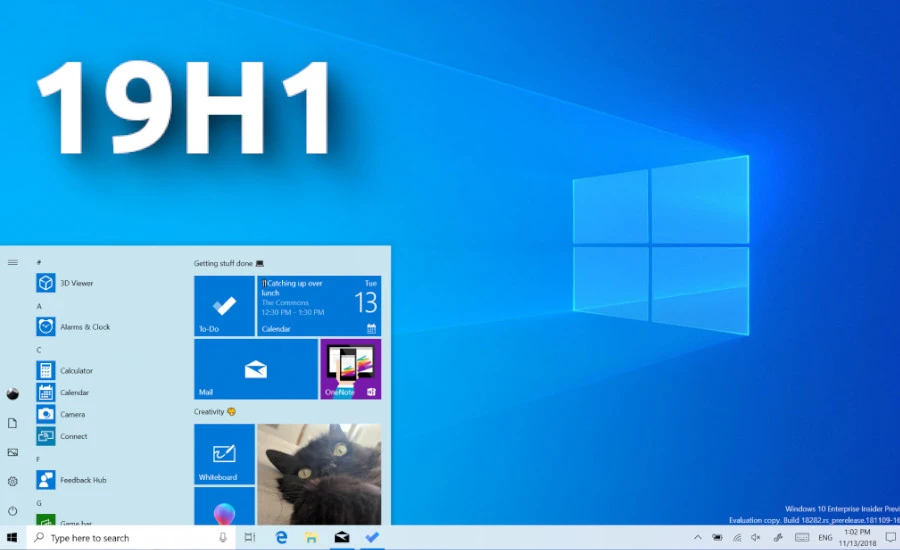Click the 'Getting stuff done' group header

[228, 264]
